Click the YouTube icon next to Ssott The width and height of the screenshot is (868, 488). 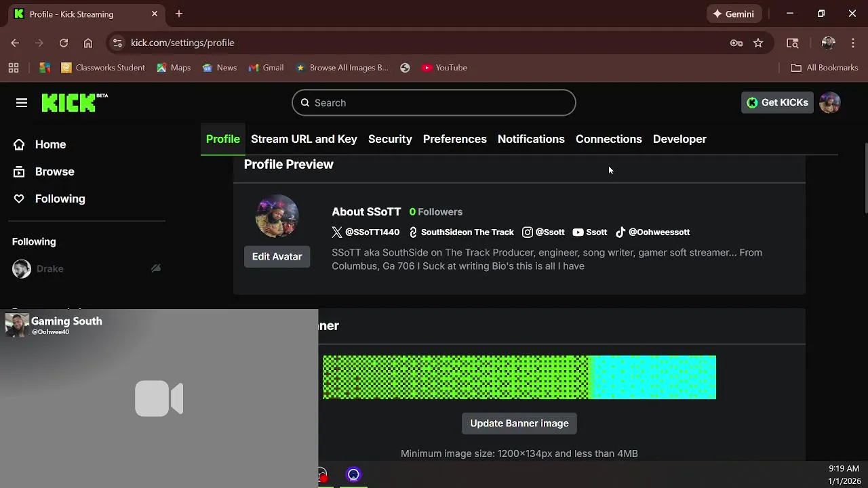click(578, 232)
